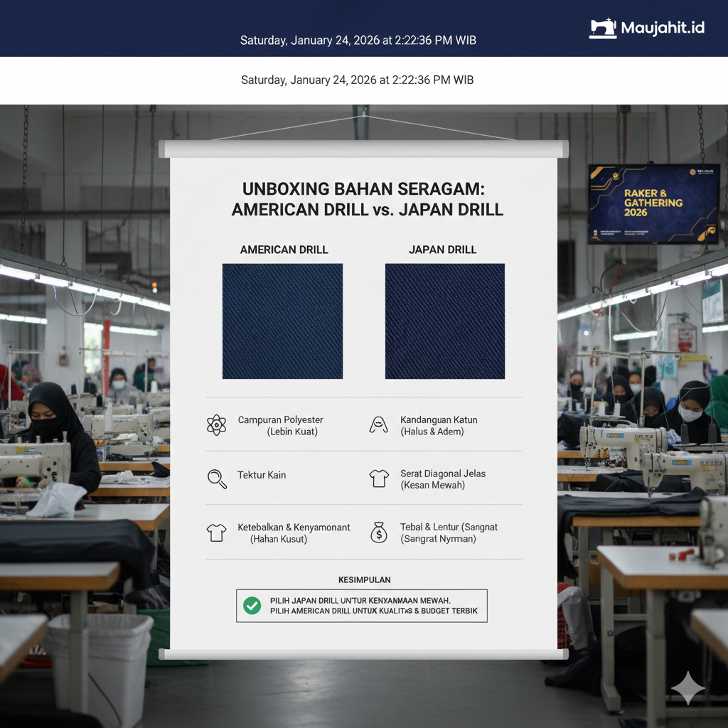728x728 pixels.
Task: Click the atom icon beside Campuran Polyester
Action: coord(216,425)
